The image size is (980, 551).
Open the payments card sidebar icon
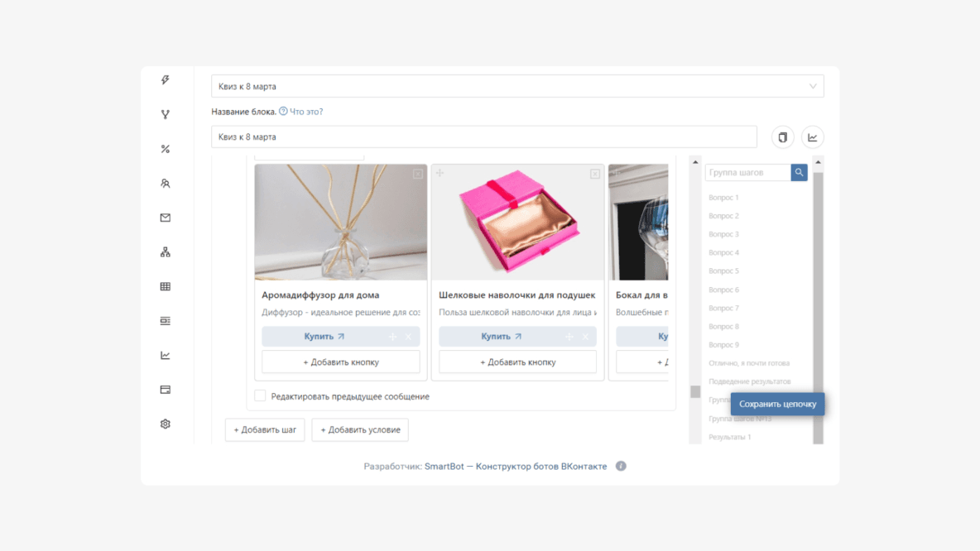[x=165, y=389]
